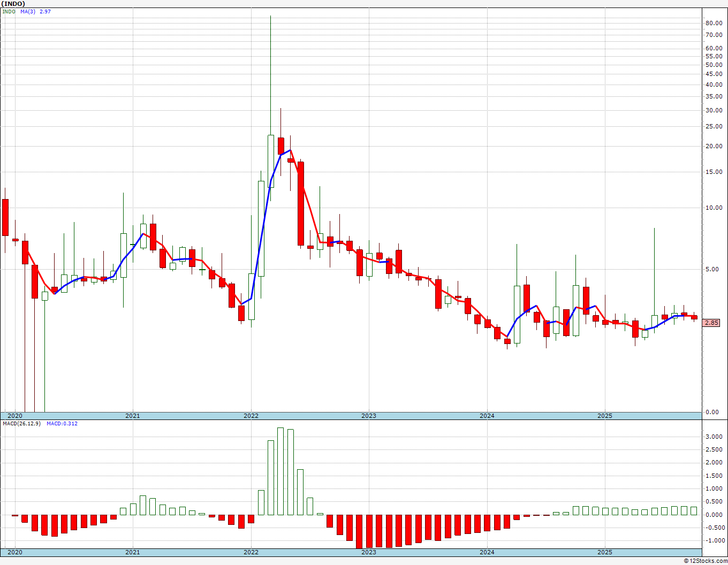Click the MACD(26,12,9) indicator label

[21, 424]
